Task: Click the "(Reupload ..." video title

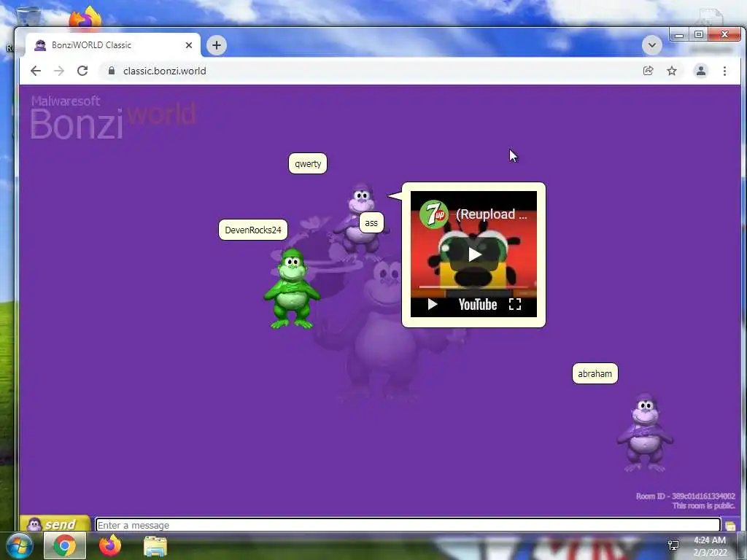Action: [492, 214]
